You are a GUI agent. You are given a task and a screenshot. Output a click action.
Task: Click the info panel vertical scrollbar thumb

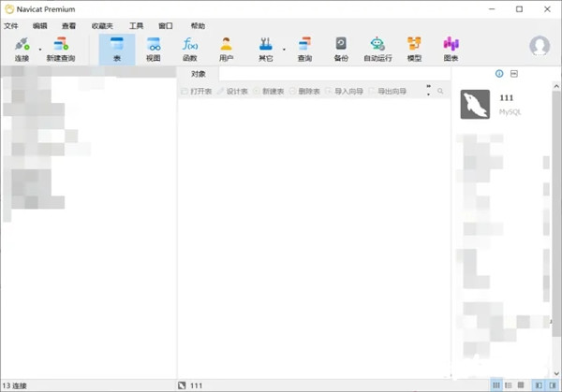point(556,213)
